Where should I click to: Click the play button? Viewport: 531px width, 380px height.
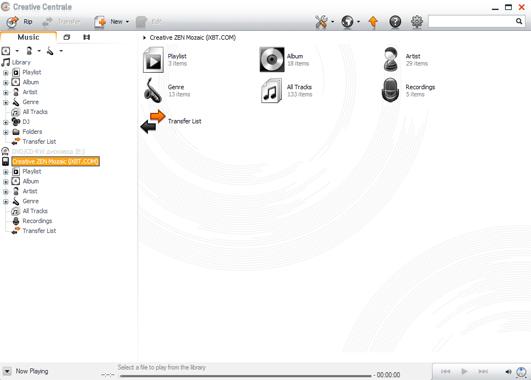click(x=464, y=372)
